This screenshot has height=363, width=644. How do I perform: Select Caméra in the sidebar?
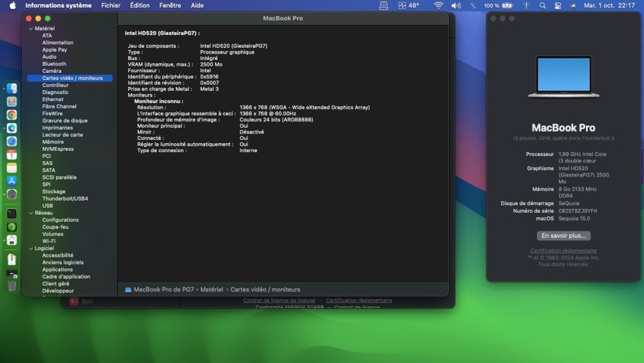point(52,71)
